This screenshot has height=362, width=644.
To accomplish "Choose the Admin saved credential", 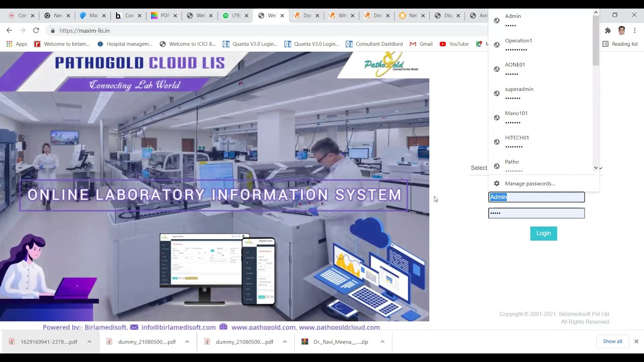I will pos(541,20).
